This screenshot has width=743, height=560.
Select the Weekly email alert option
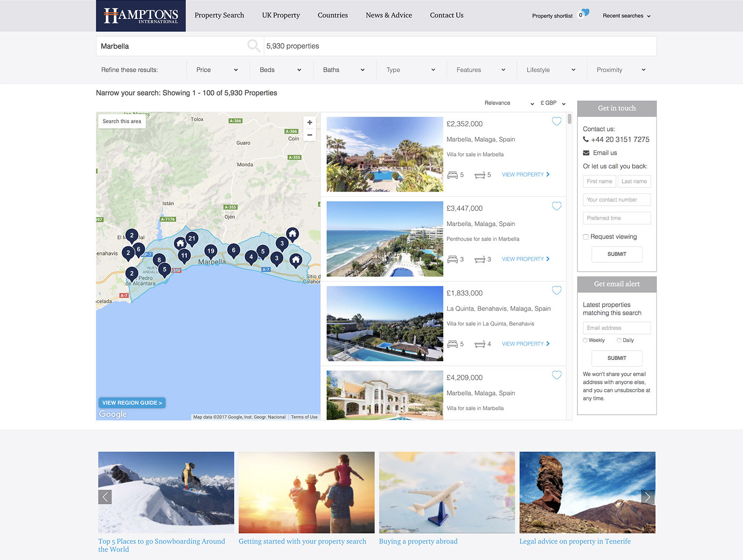(x=585, y=340)
